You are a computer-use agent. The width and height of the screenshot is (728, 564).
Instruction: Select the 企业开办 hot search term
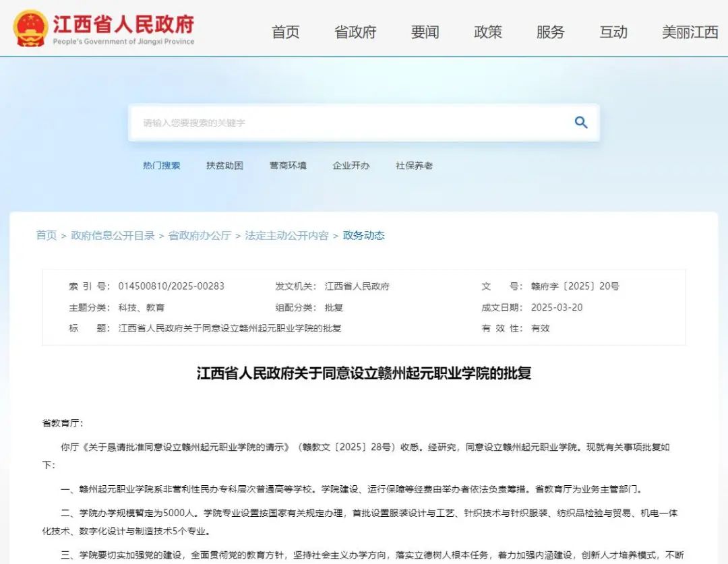click(351, 166)
